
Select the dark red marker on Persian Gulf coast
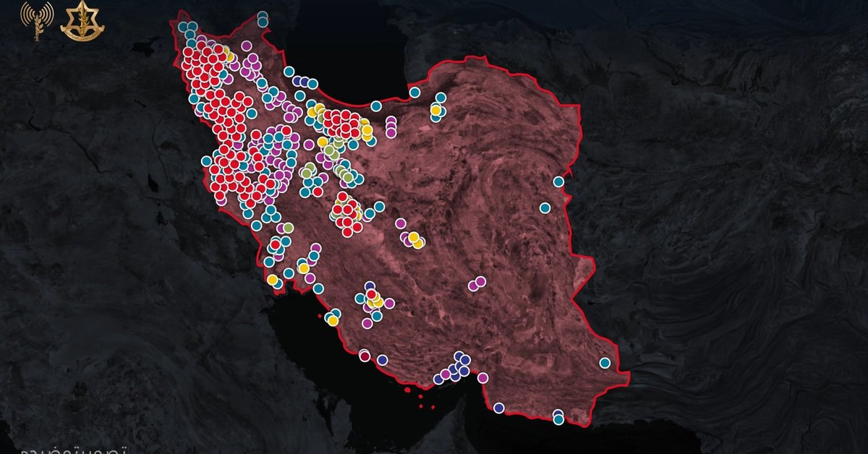click(365, 355)
